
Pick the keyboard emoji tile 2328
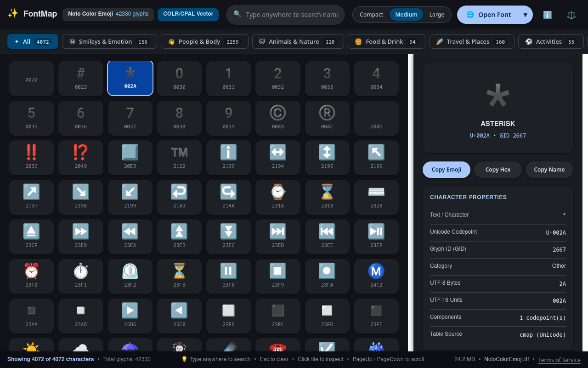376,197
